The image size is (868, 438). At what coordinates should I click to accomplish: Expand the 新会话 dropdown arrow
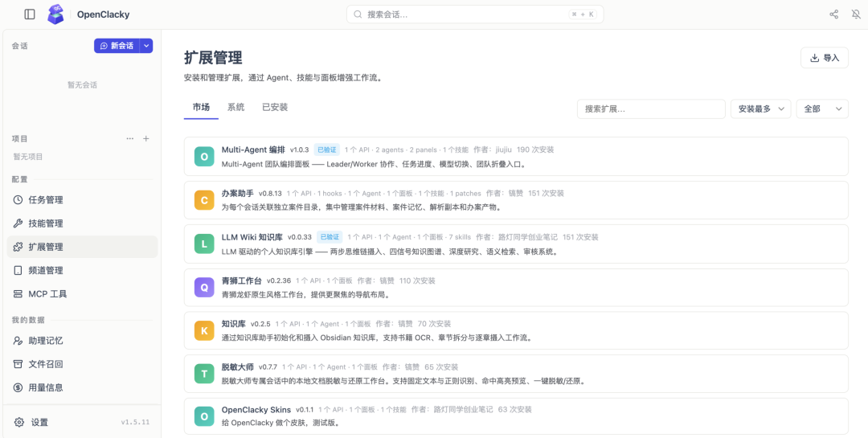tap(146, 46)
